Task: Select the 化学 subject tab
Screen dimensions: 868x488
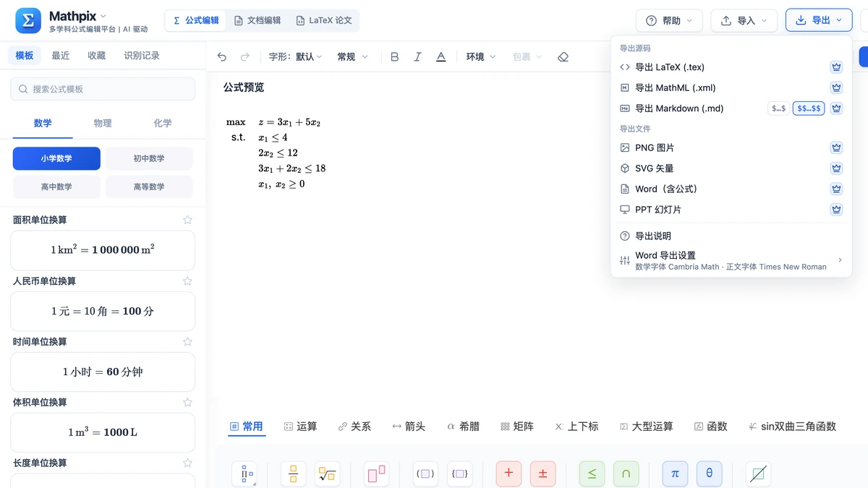Action: point(163,123)
